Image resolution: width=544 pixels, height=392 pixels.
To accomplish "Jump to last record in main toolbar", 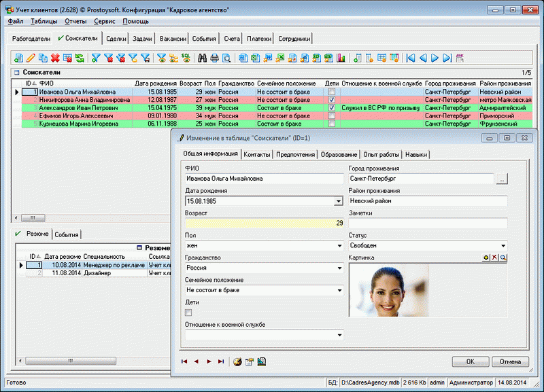I will [x=447, y=58].
